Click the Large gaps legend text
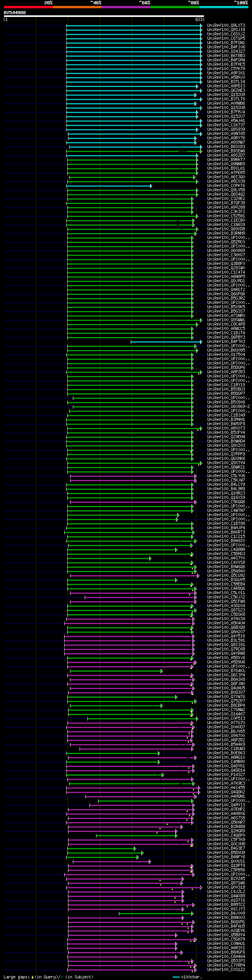Screen dimensions: 252x980 pyautogui.click(x=48, y=977)
